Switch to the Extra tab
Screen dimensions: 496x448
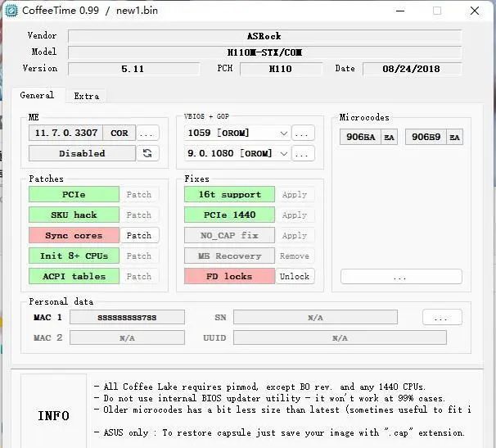point(87,97)
